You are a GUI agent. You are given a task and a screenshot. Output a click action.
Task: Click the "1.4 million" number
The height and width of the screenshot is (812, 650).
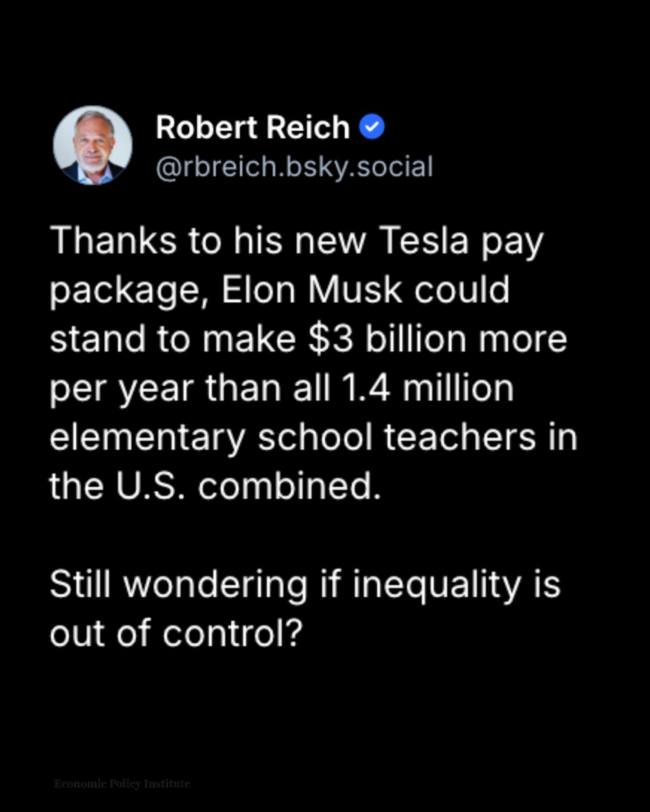tap(427, 388)
